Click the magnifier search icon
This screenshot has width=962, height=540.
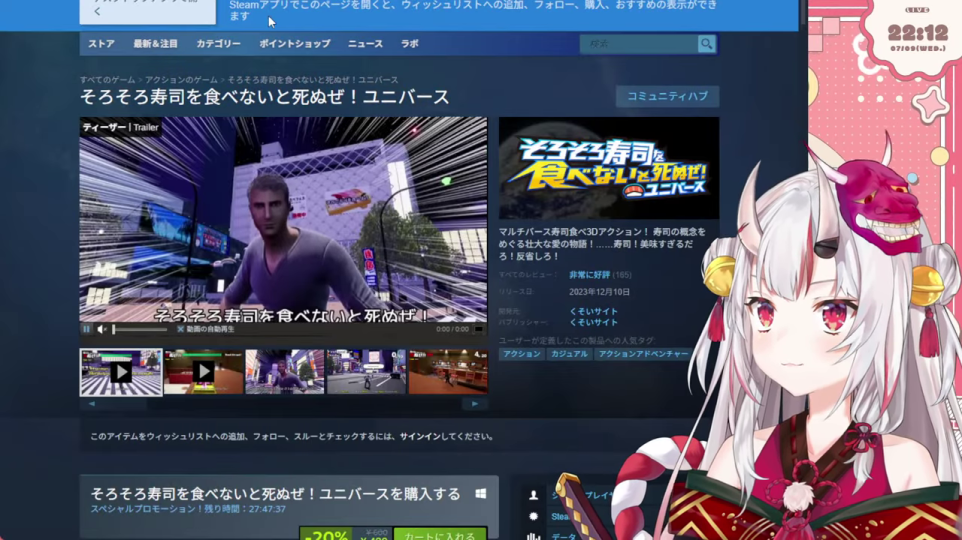tap(707, 44)
